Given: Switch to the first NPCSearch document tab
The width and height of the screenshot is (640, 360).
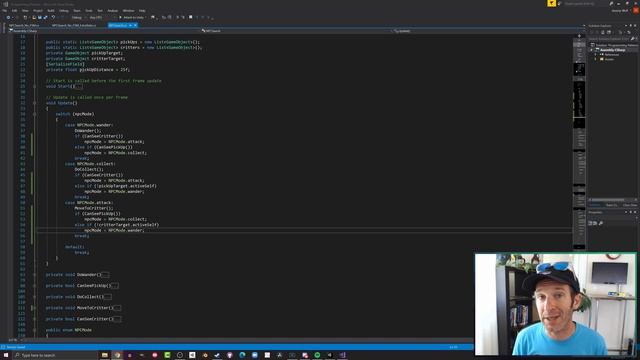Looking at the screenshot, I should coord(24,25).
